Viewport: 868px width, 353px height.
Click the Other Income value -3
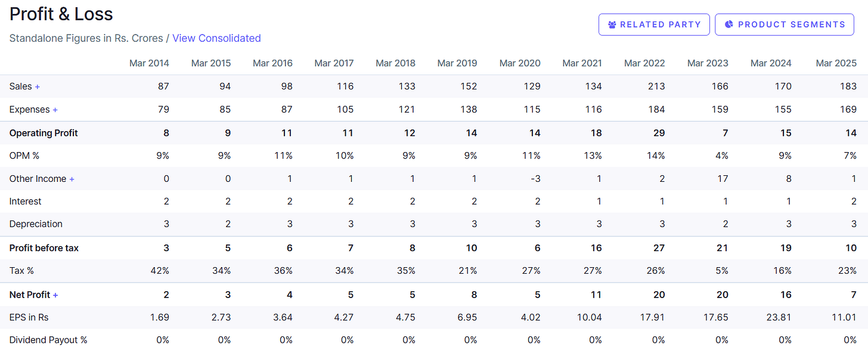pyautogui.click(x=535, y=179)
